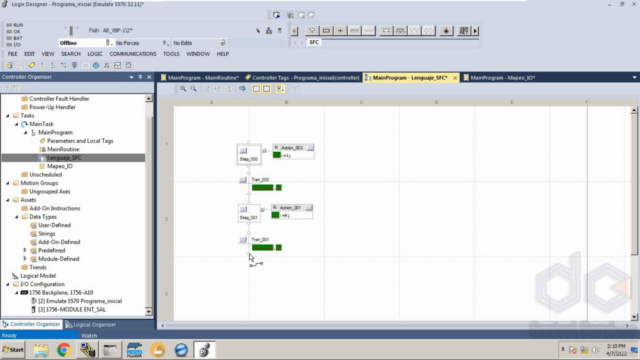This screenshot has width=640, height=360.
Task: Click the purple download icon in main toolbar
Action: 74,65
